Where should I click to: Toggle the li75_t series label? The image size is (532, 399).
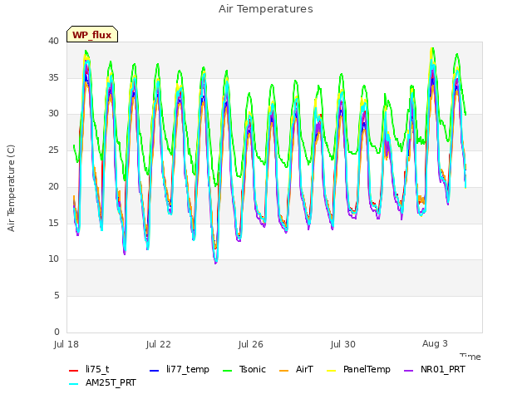tap(97, 369)
